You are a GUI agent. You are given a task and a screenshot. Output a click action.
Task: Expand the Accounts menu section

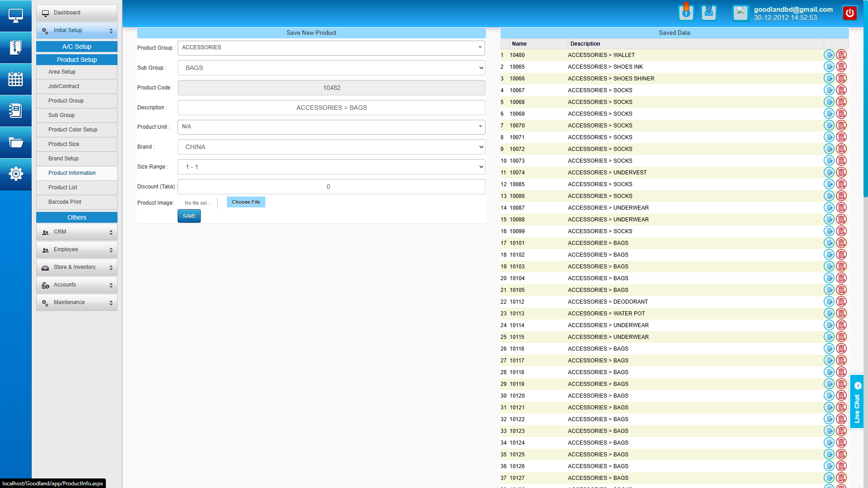(76, 285)
